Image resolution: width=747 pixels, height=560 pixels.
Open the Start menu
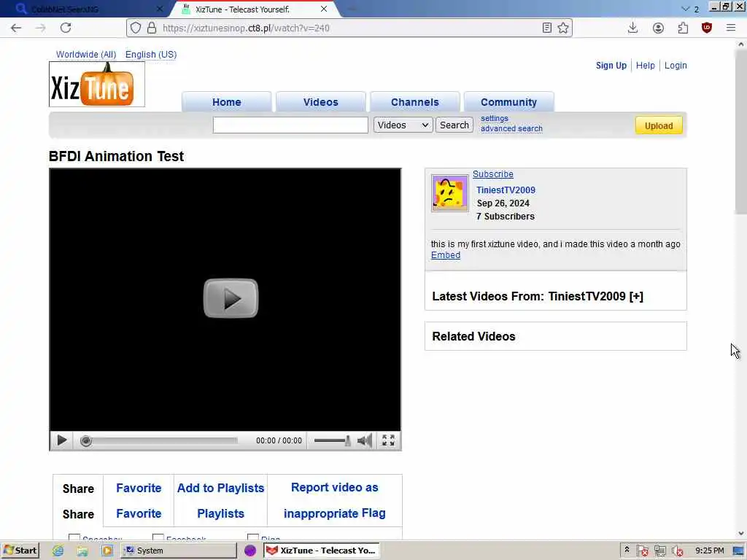(x=20, y=551)
